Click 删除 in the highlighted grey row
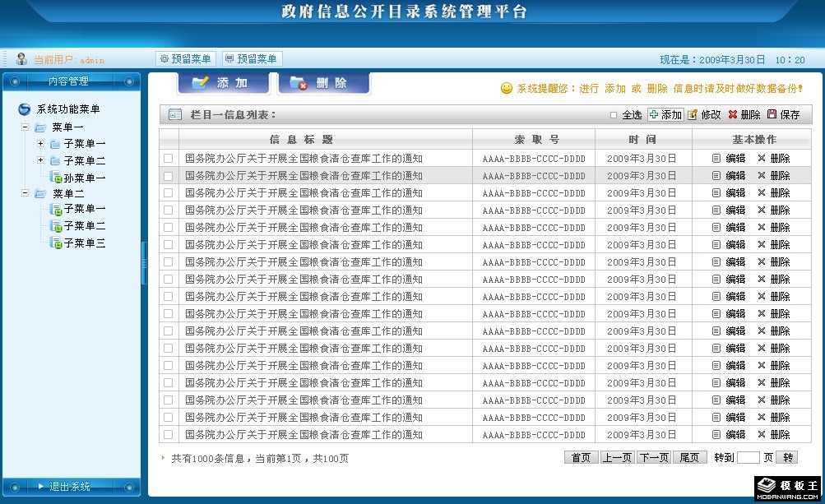 click(781, 176)
